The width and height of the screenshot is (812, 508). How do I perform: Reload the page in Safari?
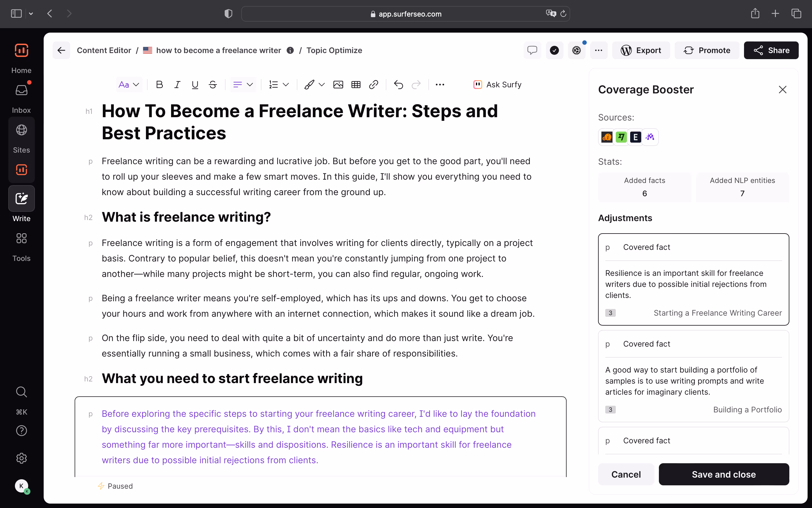tap(563, 14)
